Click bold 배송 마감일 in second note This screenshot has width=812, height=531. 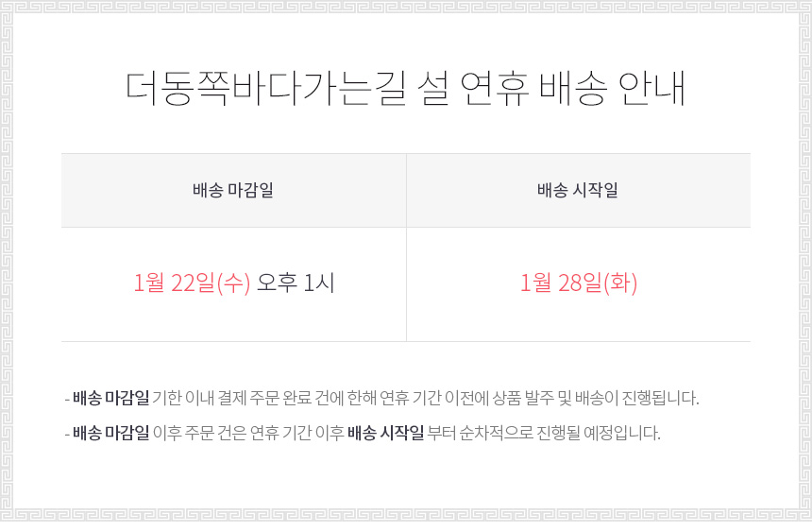110,433
